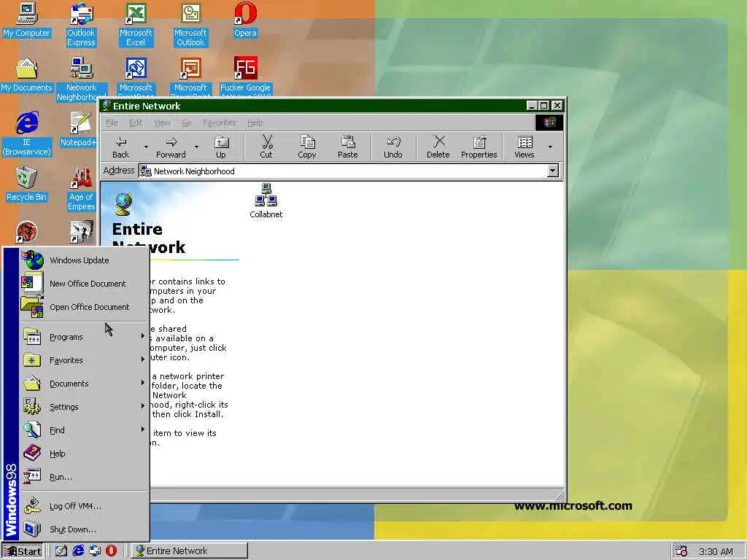This screenshot has height=560, width=747.
Task: Choose Log Off VM4...
Action: tap(85, 506)
